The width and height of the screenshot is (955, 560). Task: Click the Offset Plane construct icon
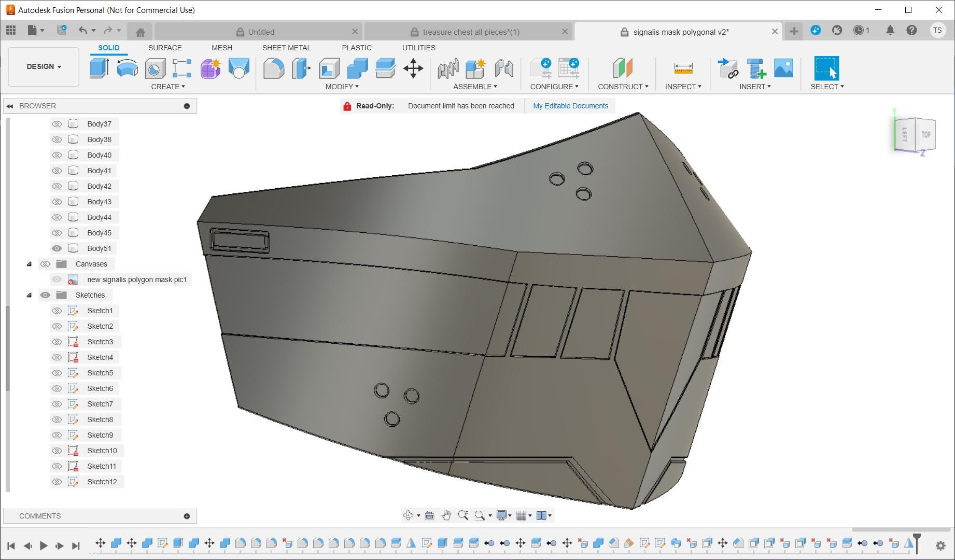[623, 68]
